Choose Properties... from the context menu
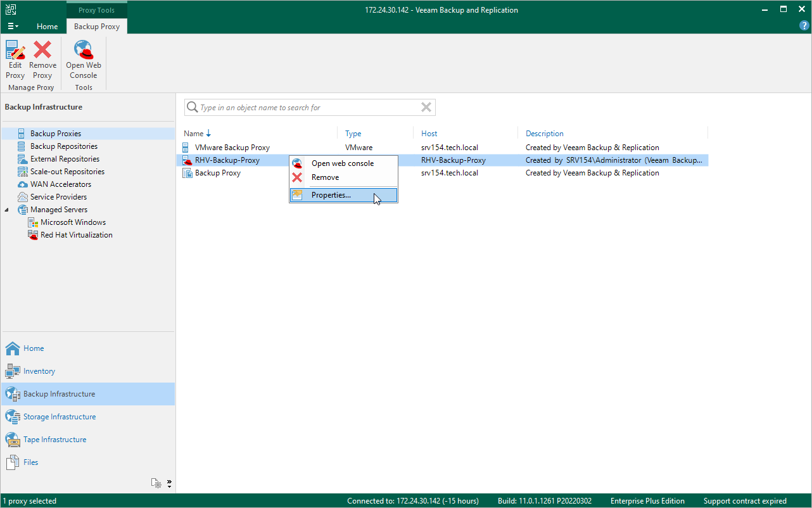 (343, 195)
